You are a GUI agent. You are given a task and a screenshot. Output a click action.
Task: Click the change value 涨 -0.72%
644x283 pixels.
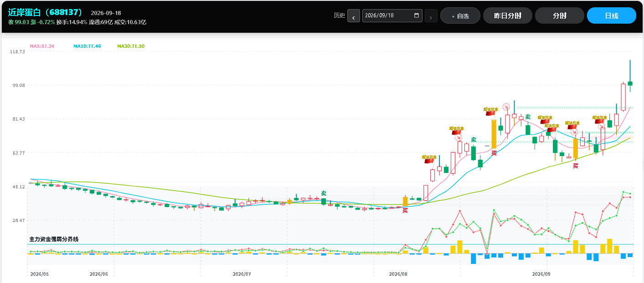tap(42, 22)
